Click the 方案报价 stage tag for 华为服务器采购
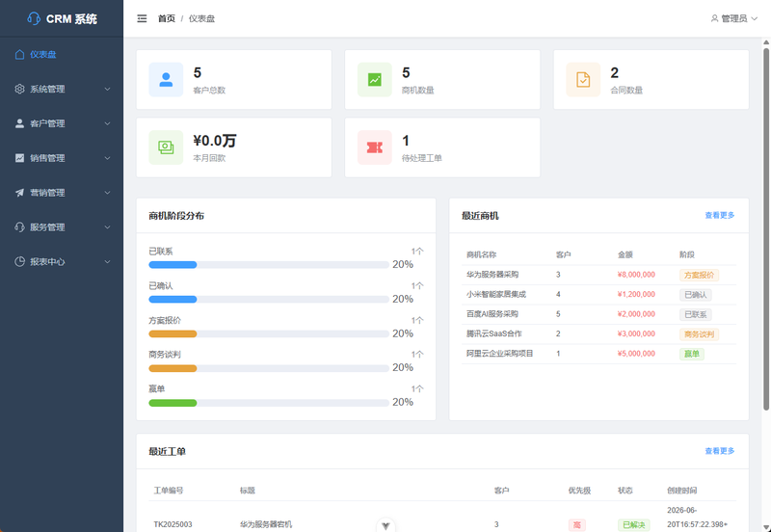This screenshot has width=771, height=532. coord(700,275)
